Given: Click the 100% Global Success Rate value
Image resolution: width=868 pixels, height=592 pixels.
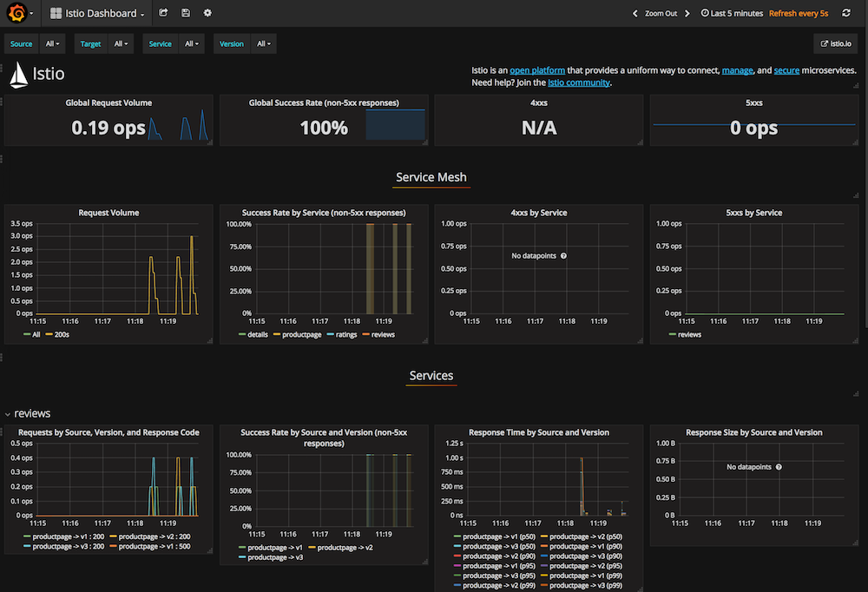Looking at the screenshot, I should point(324,128).
